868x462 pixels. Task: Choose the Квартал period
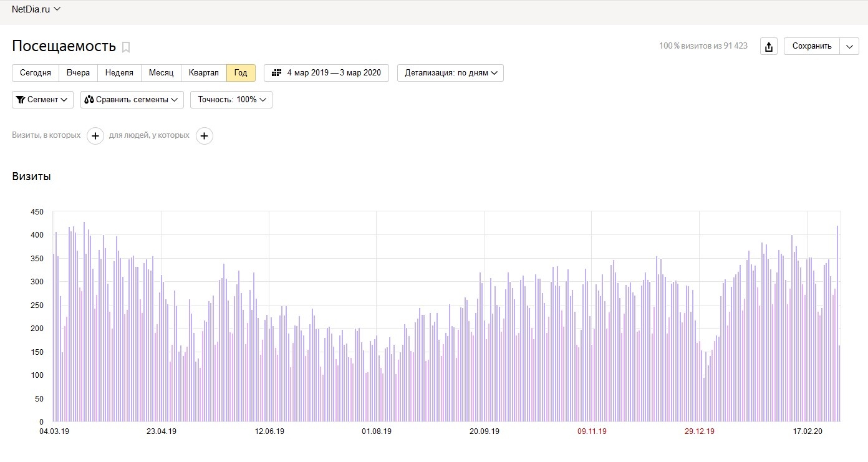tap(203, 73)
